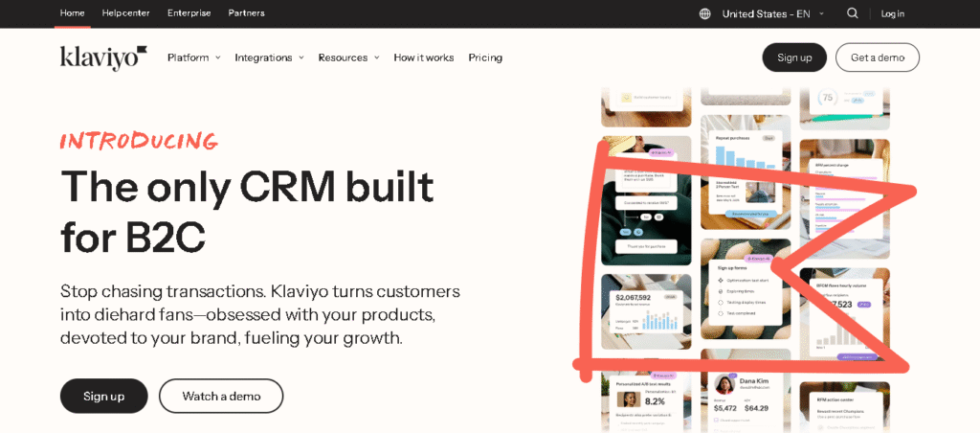The width and height of the screenshot is (980, 433).
Task: Click Get a demo in header
Action: pyautogui.click(x=877, y=57)
